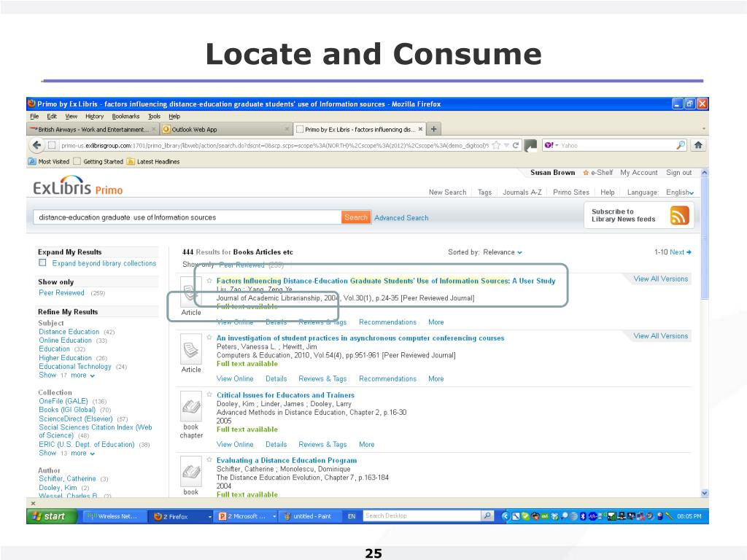Close the Primo by Ex Libris tab
747x560 pixels.
click(420, 129)
